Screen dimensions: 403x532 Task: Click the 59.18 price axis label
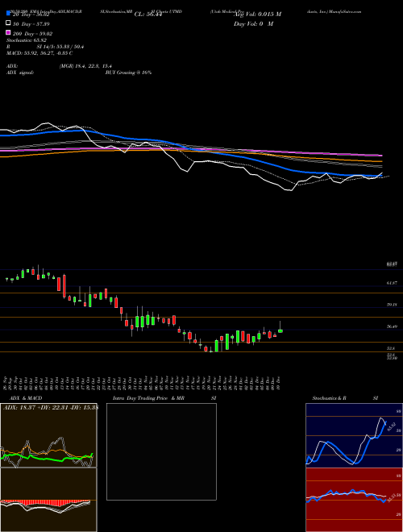tap(392, 305)
